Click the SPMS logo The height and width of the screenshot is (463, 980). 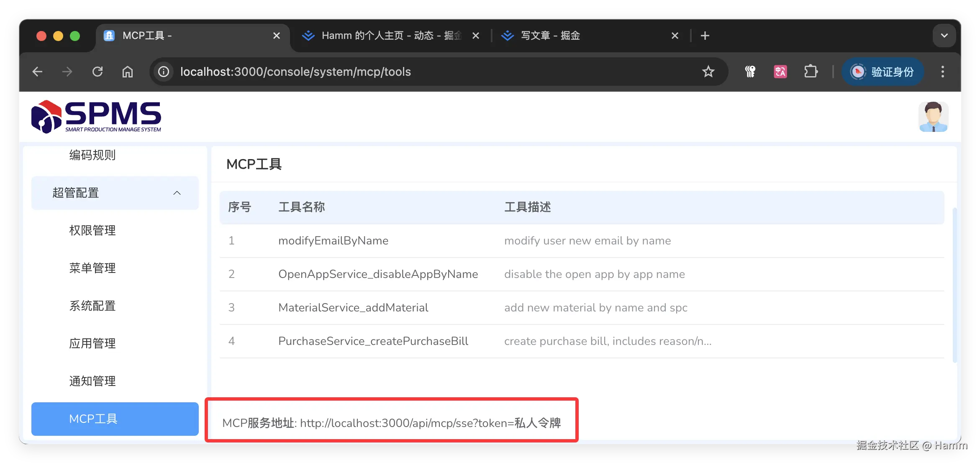click(97, 116)
